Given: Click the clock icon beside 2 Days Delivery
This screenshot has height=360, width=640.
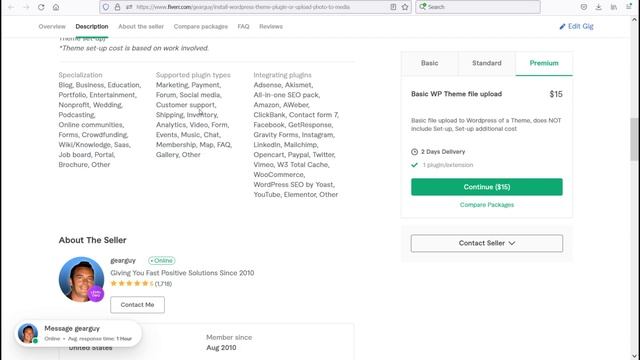Looking at the screenshot, I should point(414,152).
